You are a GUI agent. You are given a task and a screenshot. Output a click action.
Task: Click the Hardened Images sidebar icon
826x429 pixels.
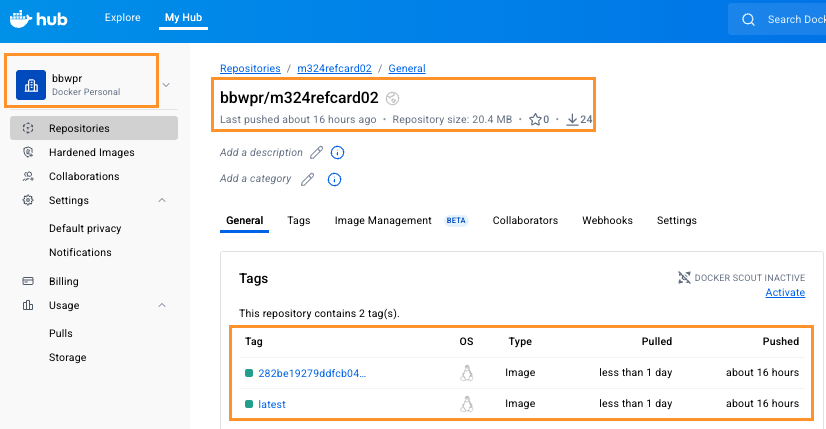tap(28, 152)
